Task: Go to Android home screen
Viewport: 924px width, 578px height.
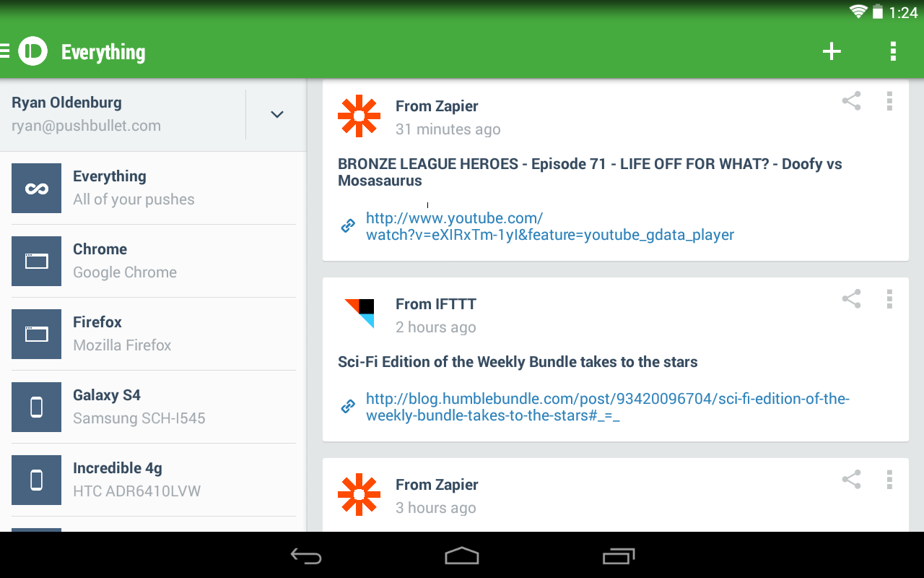Action: point(462,556)
